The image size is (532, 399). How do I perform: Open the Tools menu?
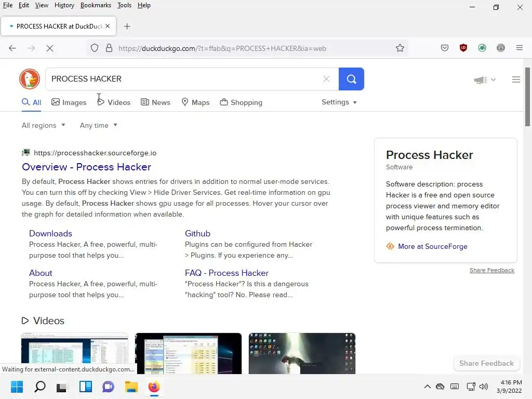point(124,5)
